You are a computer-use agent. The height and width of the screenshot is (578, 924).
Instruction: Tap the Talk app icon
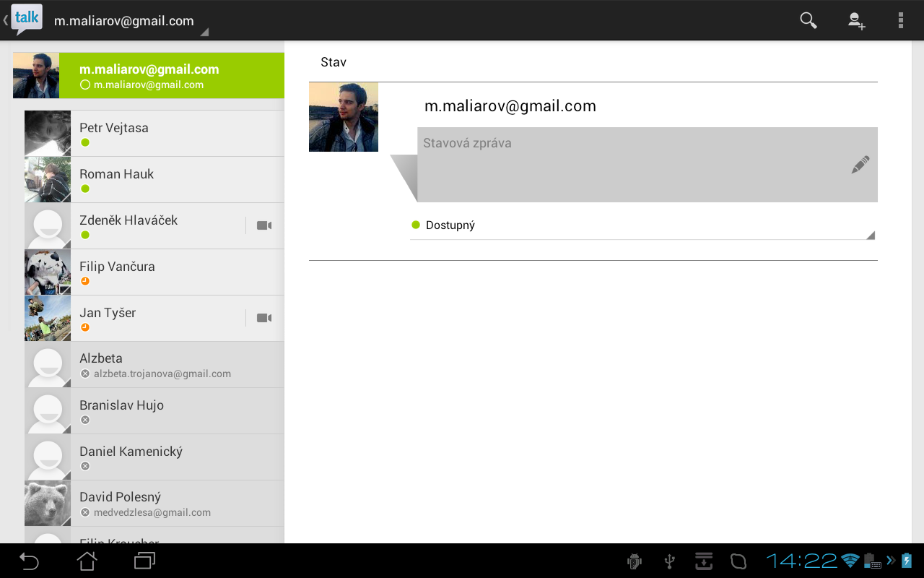26,18
